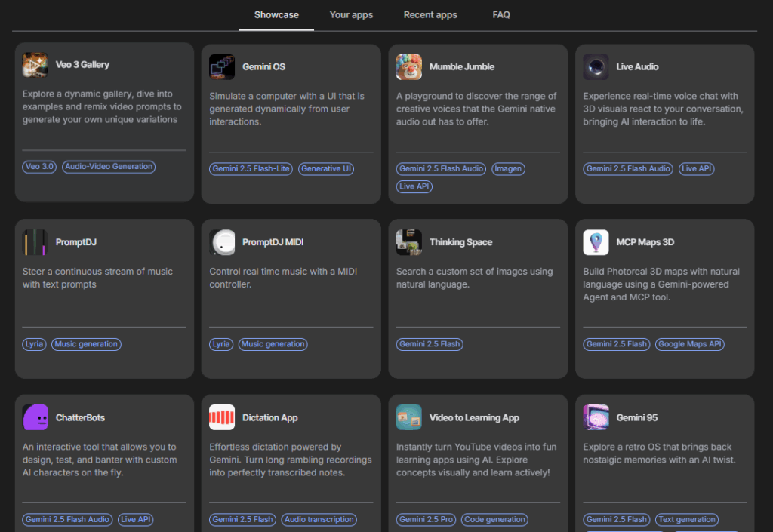
Task: Open the Your apps tab
Action: (x=351, y=15)
